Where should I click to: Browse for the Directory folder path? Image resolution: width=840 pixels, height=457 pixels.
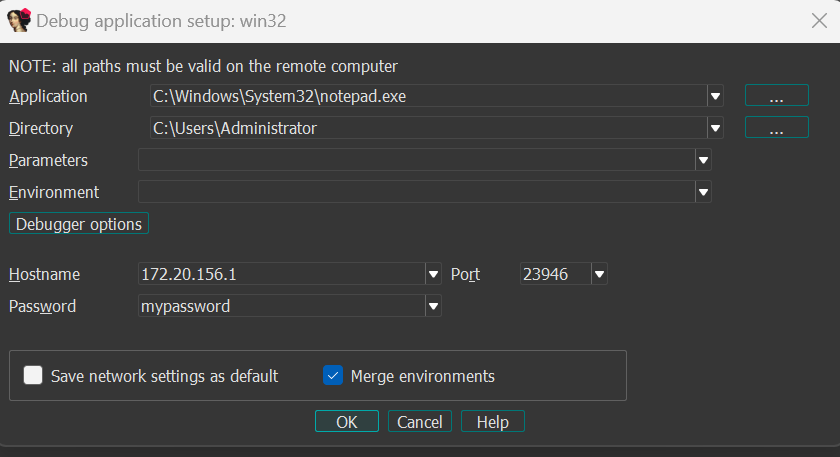776,128
